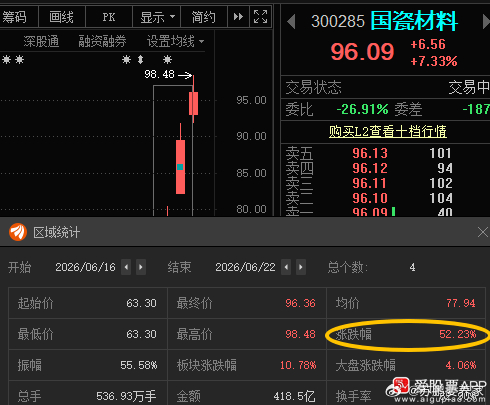This screenshot has height=405, width=490.
Task: Click the tall red candlestick near 85.00
Action: pos(180,167)
